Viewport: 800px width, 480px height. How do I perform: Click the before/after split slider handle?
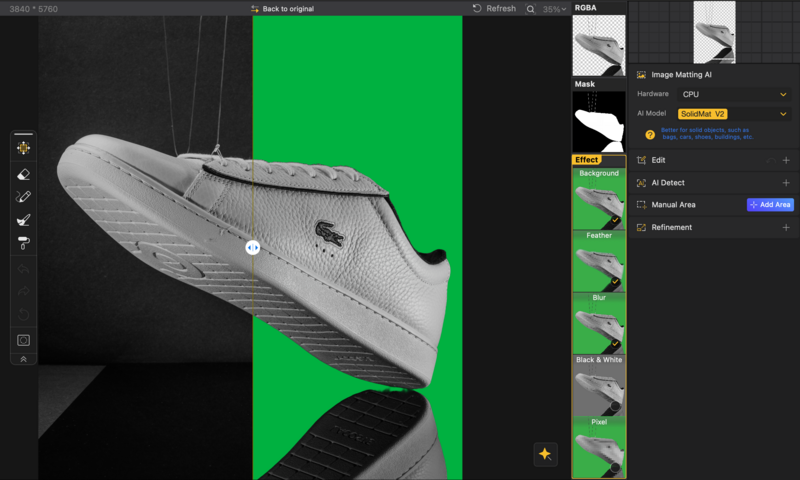(253, 247)
